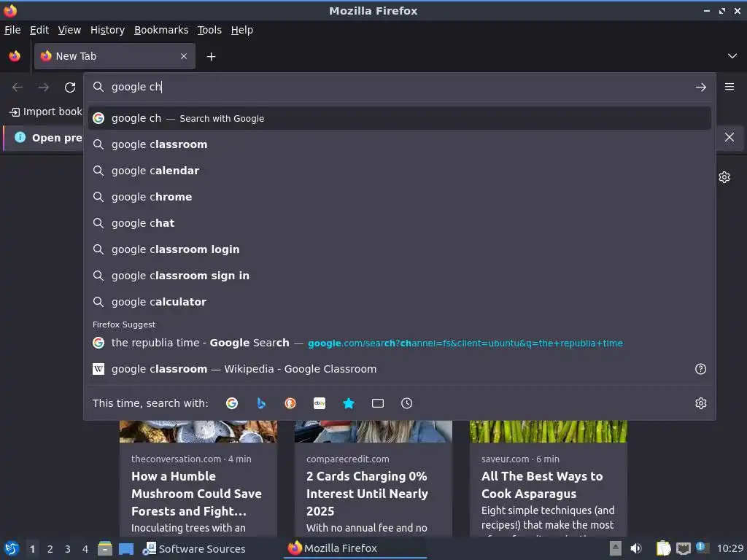Open the History menu
The image size is (747, 560).
[x=107, y=30]
